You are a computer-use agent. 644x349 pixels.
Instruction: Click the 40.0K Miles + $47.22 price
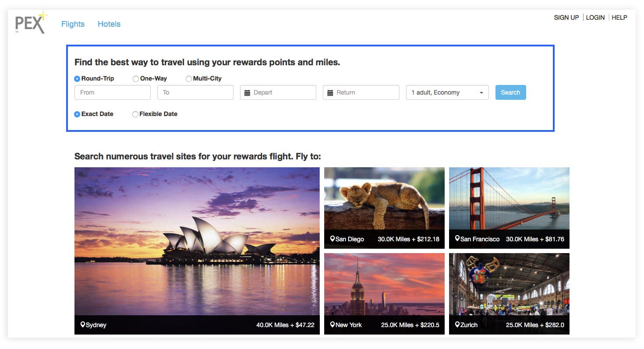(285, 325)
